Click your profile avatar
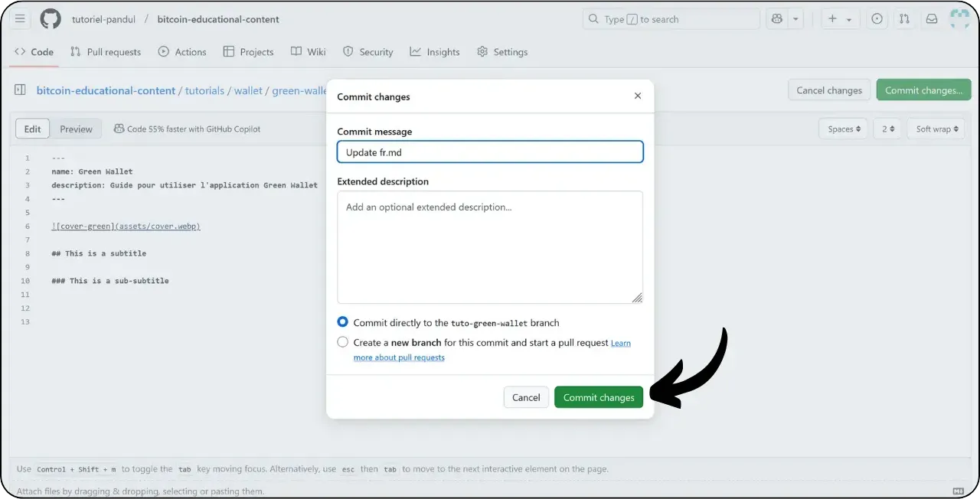Viewport: 980px width, 499px height. [x=959, y=19]
